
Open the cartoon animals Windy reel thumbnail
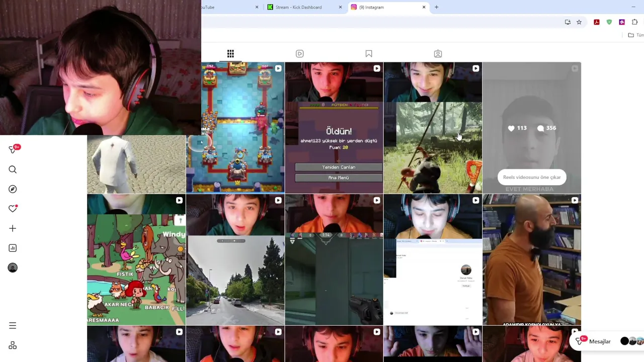coord(136,259)
